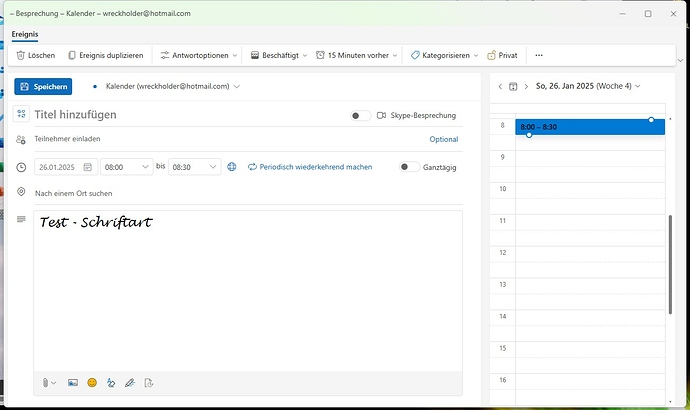Click the time zone globe icon
690x410 pixels.
point(232,167)
